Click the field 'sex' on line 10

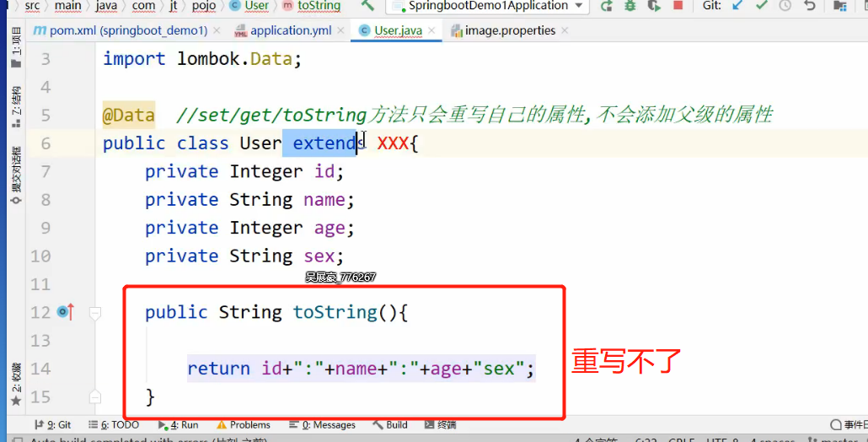[319, 256]
